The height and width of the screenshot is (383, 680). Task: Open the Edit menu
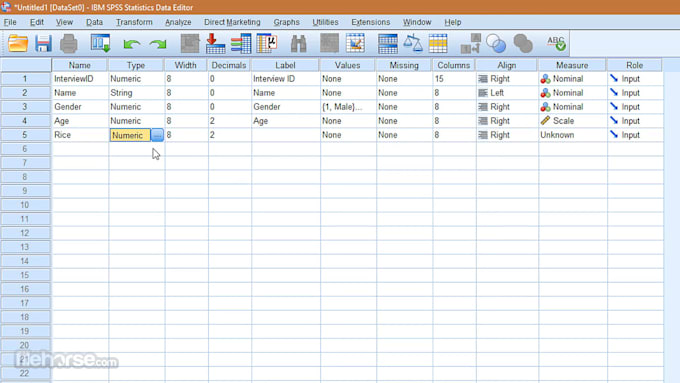(x=36, y=22)
